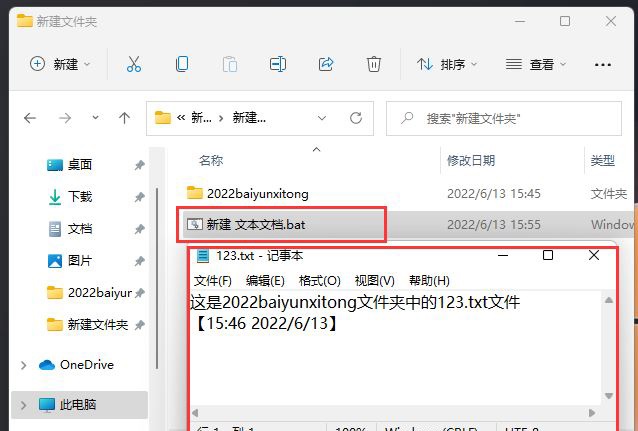Image resolution: width=638 pixels, height=431 pixels.
Task: Open 图片 in the navigation pane
Action: tap(80, 260)
